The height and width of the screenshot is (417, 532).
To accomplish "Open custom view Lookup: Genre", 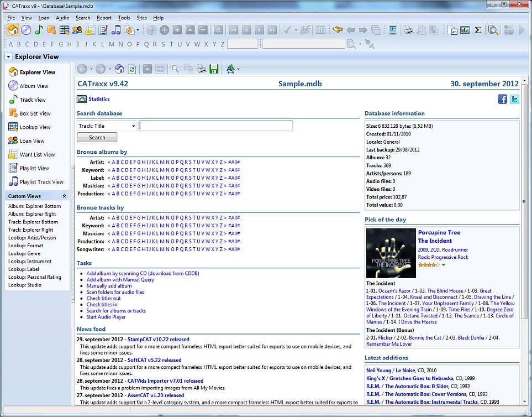I will (x=24, y=253).
